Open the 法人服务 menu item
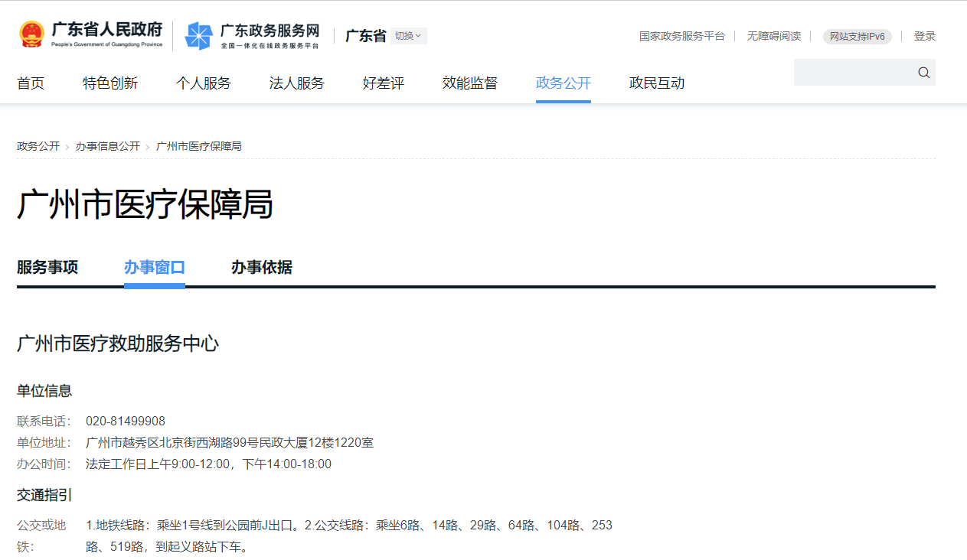The image size is (967, 560). pyautogui.click(x=297, y=83)
